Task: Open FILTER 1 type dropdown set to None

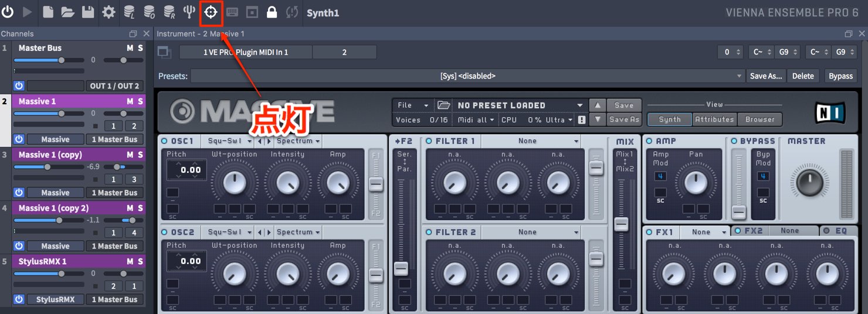Action: 531,141
